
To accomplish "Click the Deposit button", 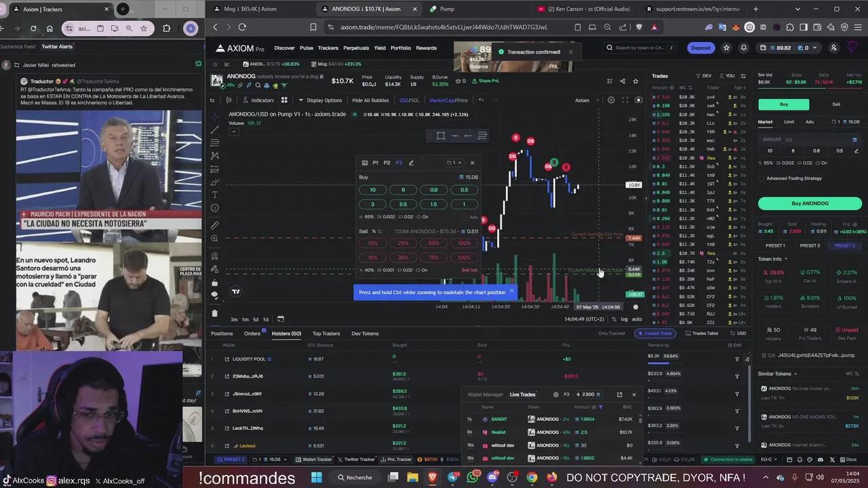I will coord(701,48).
